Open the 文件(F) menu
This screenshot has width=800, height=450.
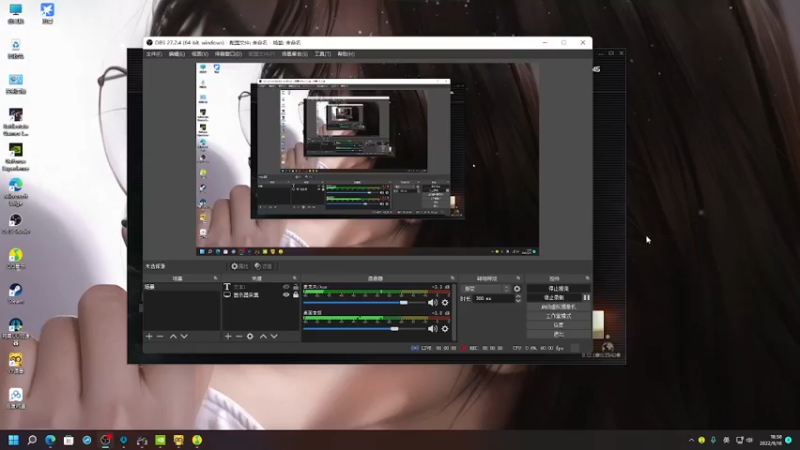pos(154,54)
